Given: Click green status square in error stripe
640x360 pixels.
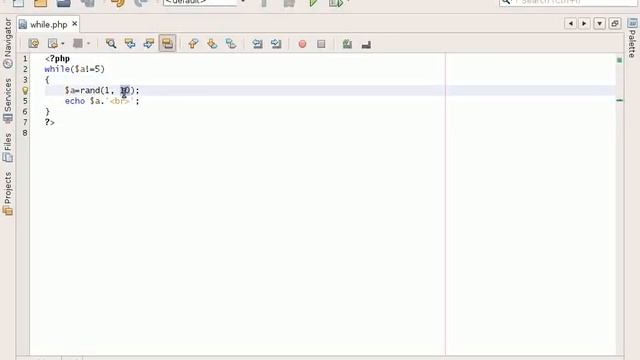Looking at the screenshot, I should coord(619,60).
